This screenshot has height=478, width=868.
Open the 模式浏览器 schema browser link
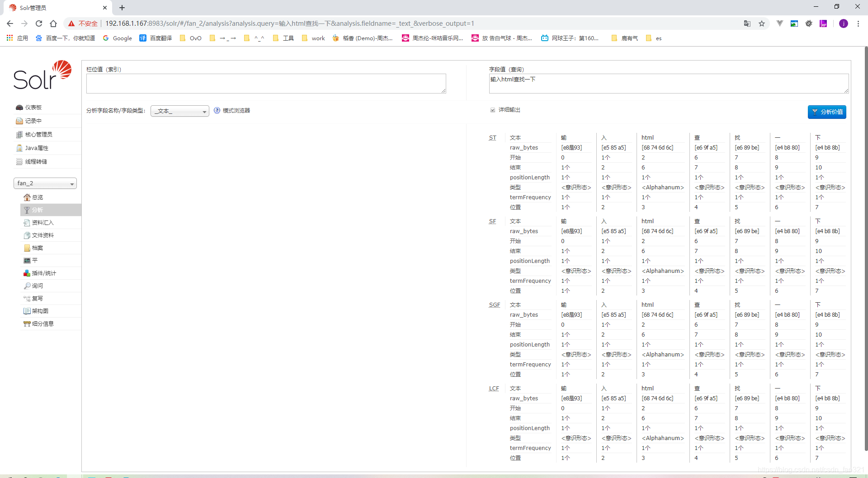(232, 111)
